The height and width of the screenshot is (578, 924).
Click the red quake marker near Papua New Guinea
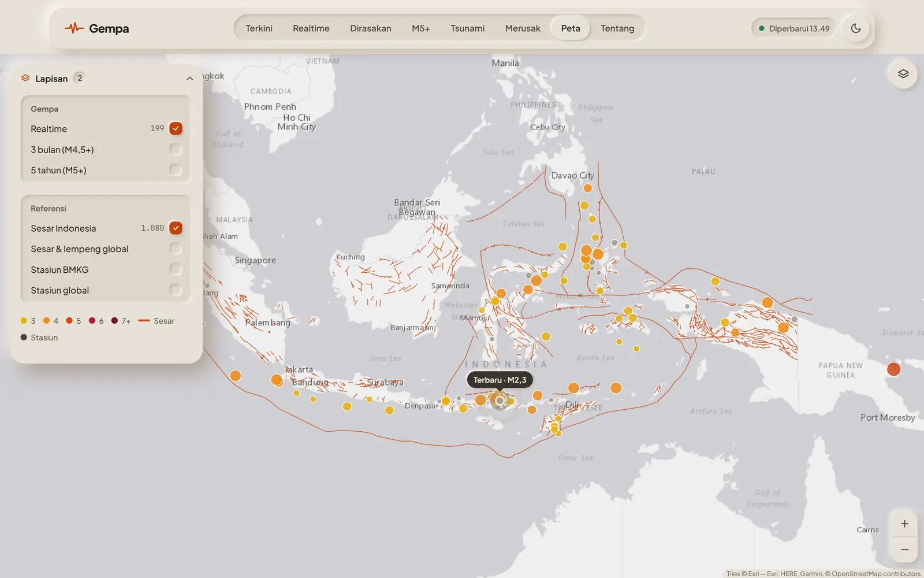click(x=893, y=369)
